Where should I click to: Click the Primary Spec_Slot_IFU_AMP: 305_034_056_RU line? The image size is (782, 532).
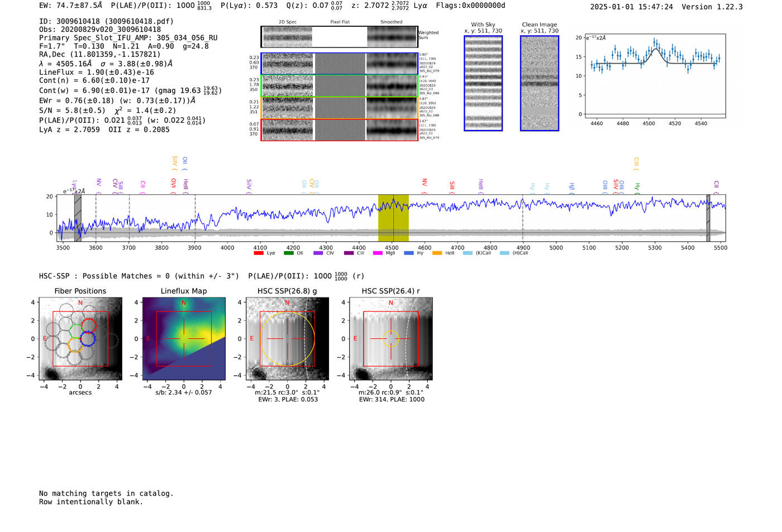[x=128, y=38]
